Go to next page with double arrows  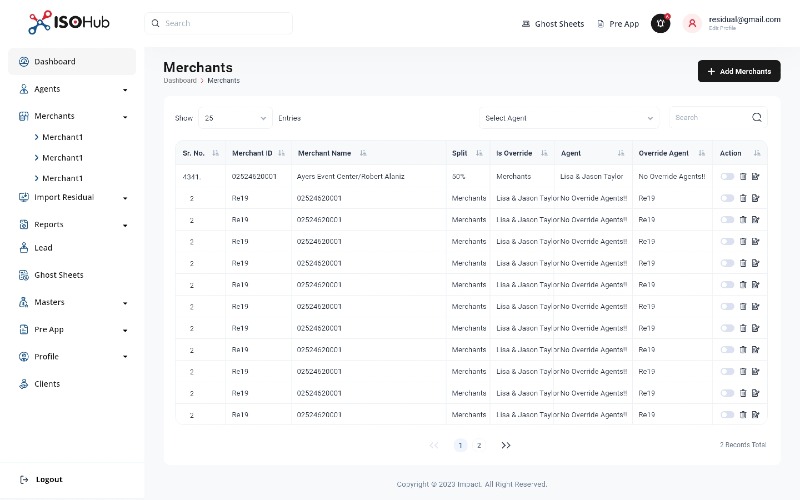506,445
